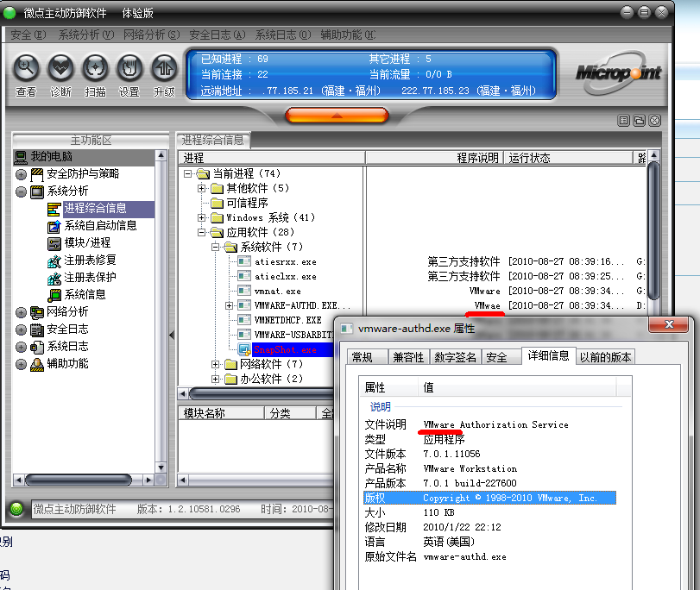Viewport: 700px width, 590px height.
Task: Sort by the 进程 column header
Action: coord(272,158)
